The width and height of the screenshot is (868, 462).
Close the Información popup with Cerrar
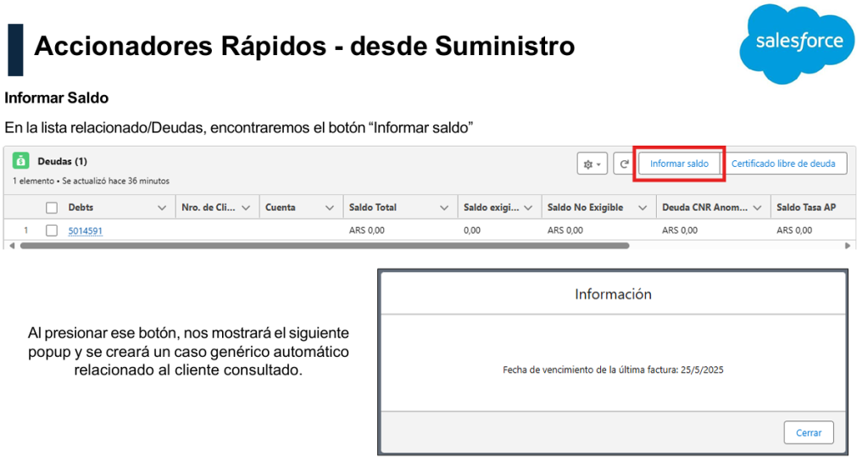pyautogui.click(x=808, y=432)
